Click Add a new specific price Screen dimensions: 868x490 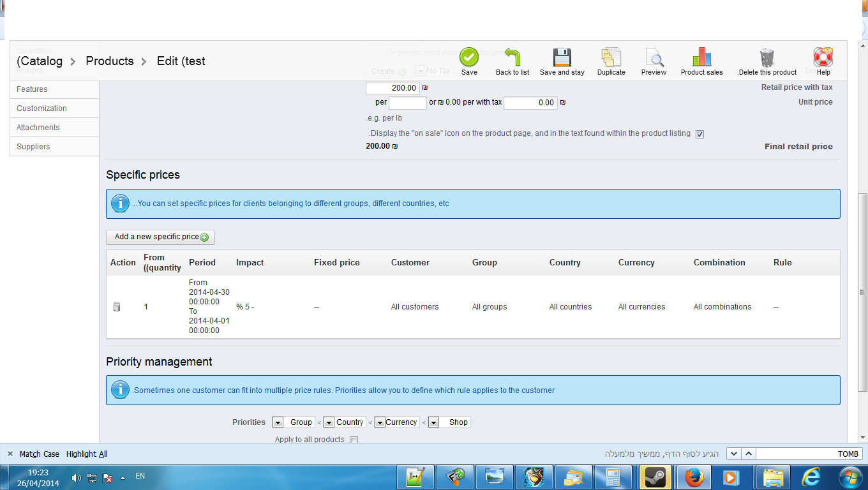(x=161, y=237)
